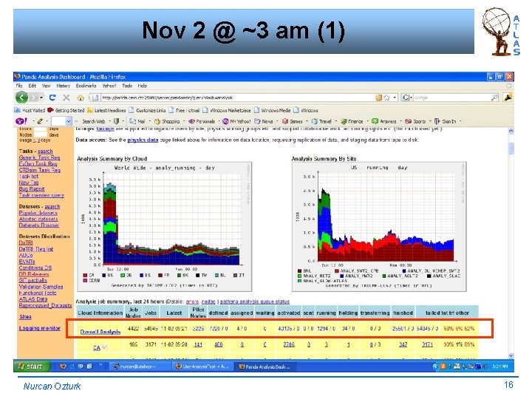Click Firefox icon in quick launch

tap(63, 366)
